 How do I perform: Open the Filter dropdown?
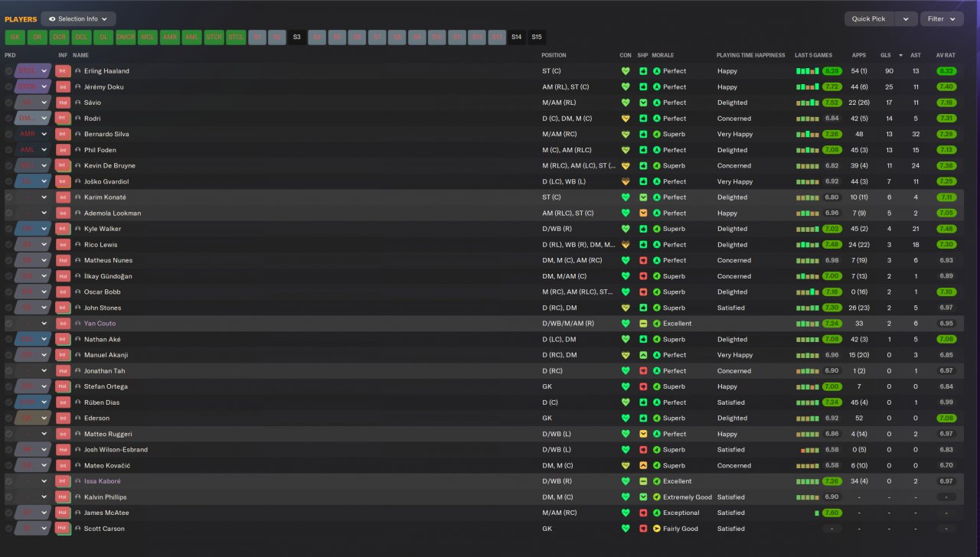click(942, 19)
